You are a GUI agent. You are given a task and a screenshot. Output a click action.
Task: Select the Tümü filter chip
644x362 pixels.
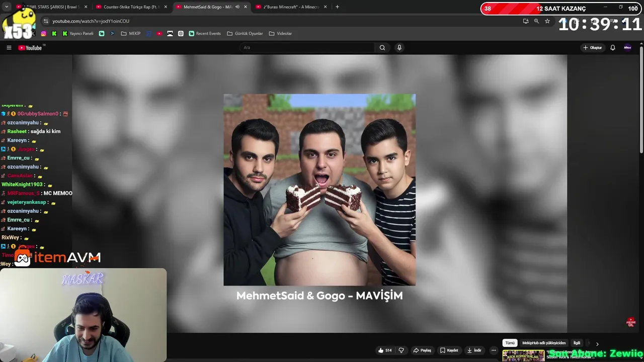click(510, 343)
